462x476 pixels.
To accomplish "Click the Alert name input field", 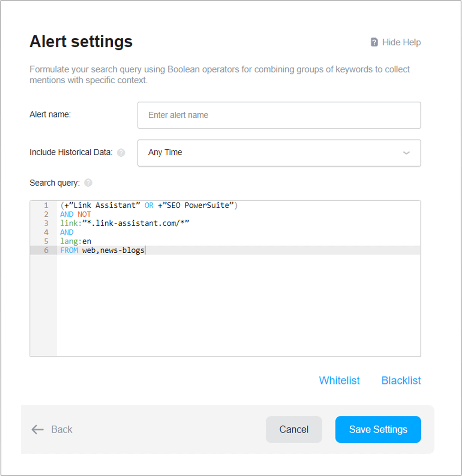I will pos(279,115).
